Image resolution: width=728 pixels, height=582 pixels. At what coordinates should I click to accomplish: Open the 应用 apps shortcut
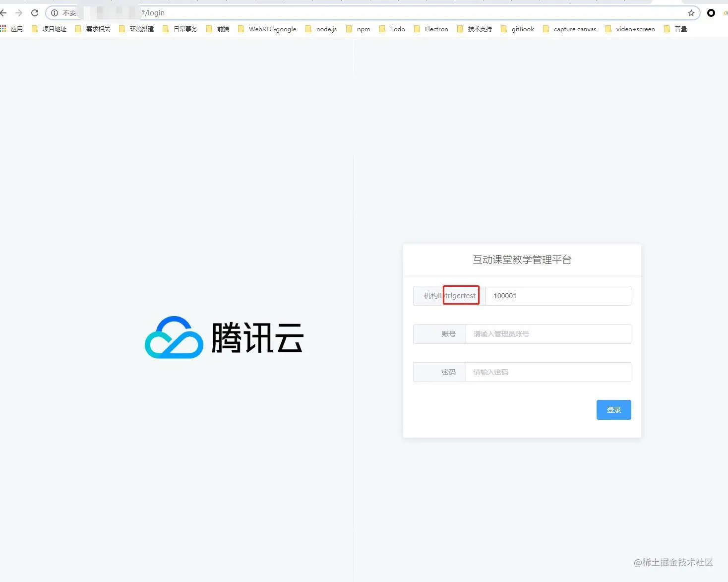click(12, 29)
